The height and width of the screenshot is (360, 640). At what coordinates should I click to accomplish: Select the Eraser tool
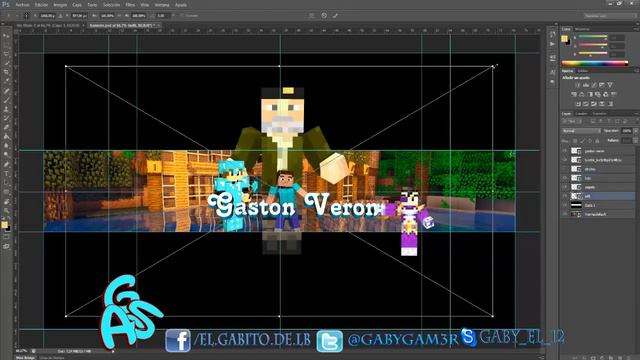6,127
